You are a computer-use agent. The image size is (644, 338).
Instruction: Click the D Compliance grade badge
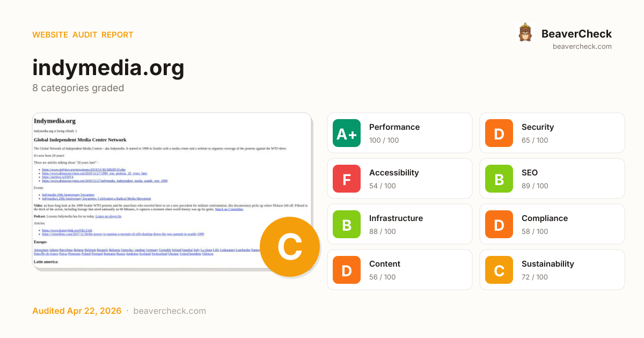click(x=499, y=225)
